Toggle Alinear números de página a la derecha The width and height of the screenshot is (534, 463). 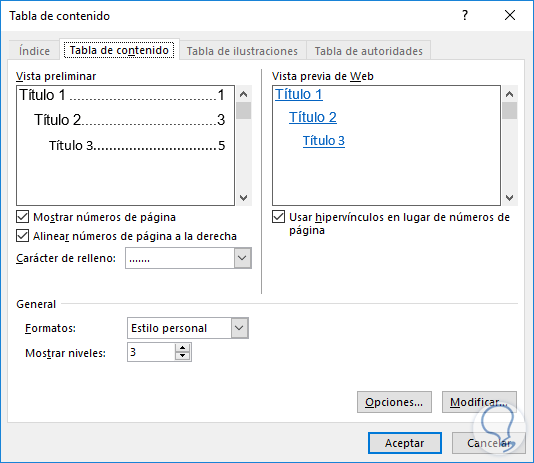tap(22, 236)
